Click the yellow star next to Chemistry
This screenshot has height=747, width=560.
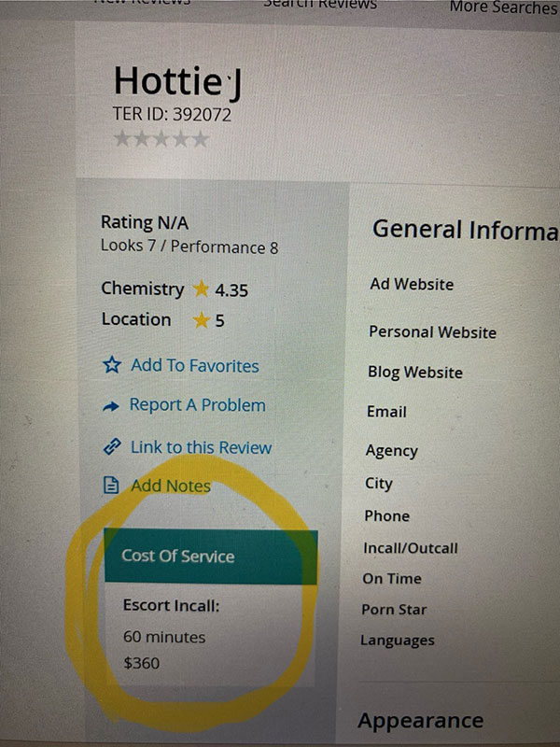click(x=201, y=289)
